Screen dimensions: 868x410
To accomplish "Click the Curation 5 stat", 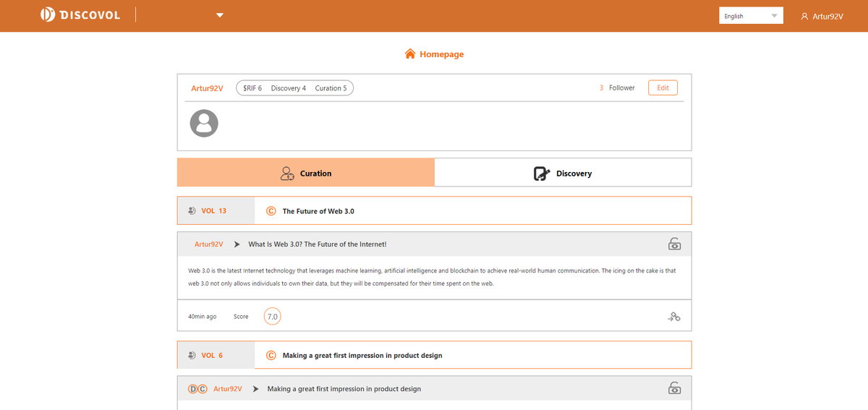I will click(331, 88).
